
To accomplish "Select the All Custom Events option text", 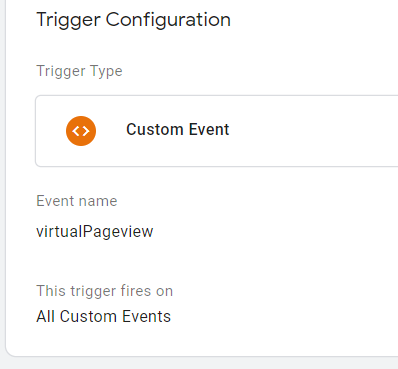I will point(103,316).
